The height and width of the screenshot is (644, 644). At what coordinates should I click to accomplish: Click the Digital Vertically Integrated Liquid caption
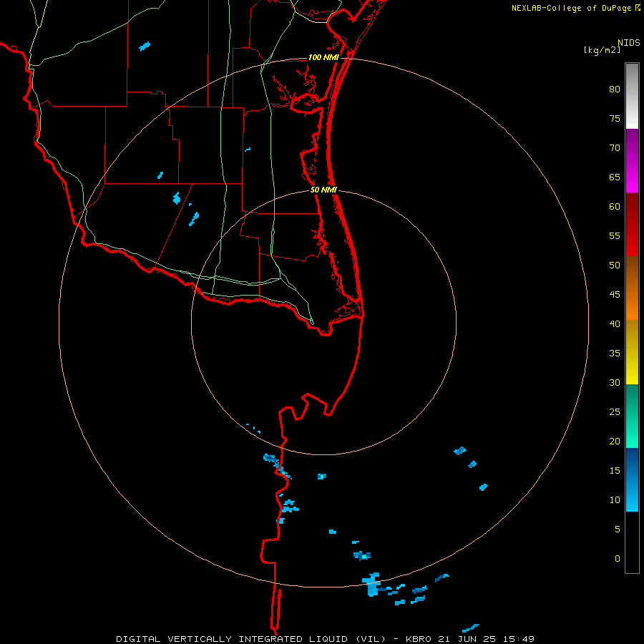point(326,639)
